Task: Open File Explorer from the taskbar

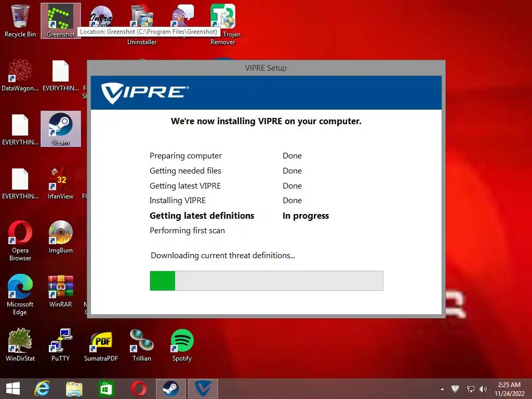Action: click(74, 389)
